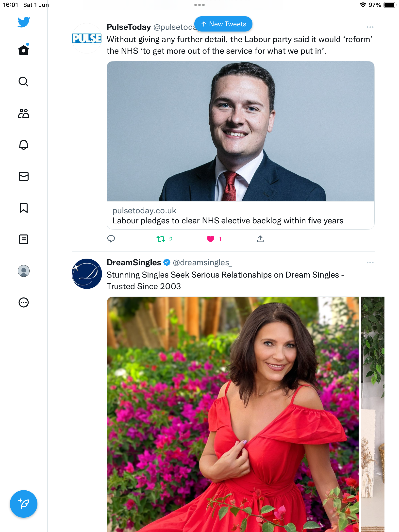Open Lists icon in sidebar
The width and height of the screenshot is (399, 532).
click(24, 239)
